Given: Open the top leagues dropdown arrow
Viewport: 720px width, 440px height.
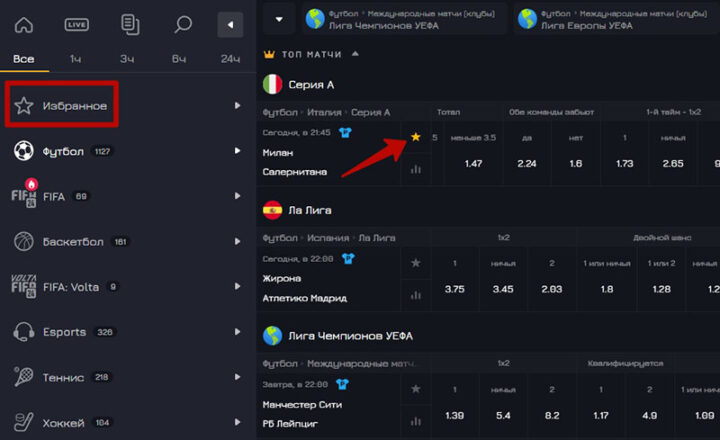Looking at the screenshot, I should pyautogui.click(x=279, y=19).
